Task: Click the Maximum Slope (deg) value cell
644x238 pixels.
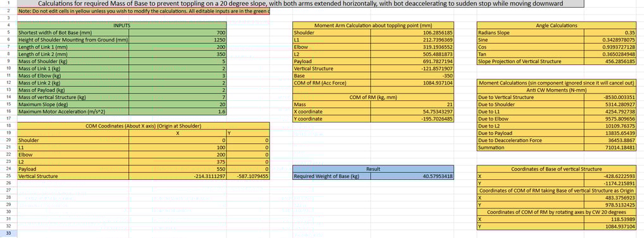Action: (177, 104)
